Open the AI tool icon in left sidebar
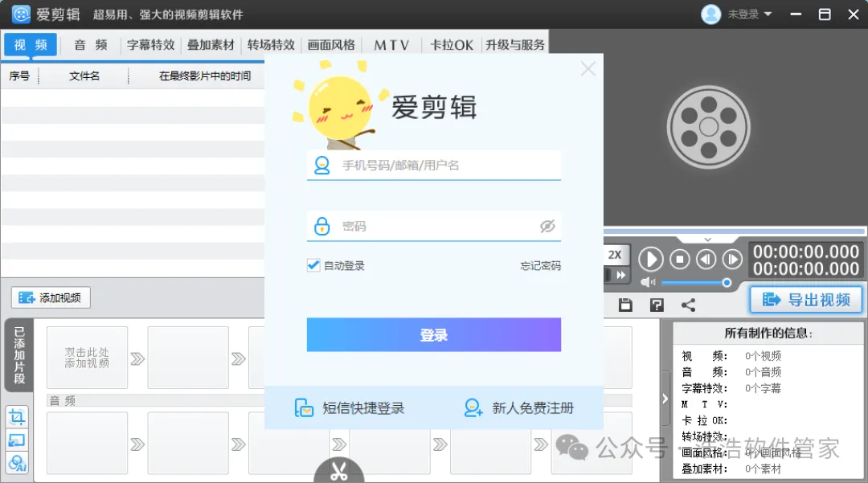868x483 pixels. (17, 463)
